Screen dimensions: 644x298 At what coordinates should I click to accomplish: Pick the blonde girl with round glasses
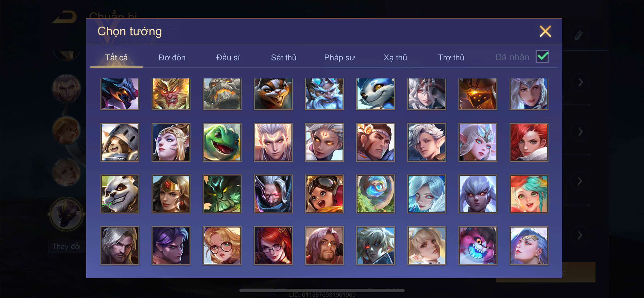click(222, 246)
